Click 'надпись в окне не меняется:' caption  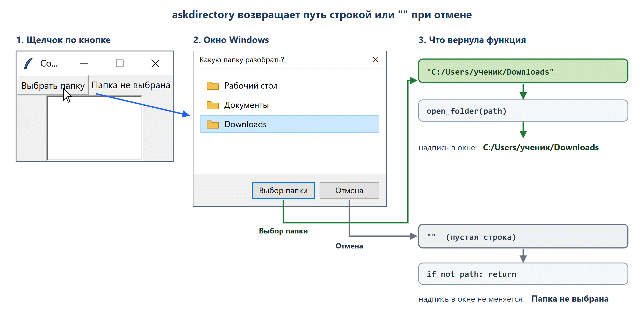coord(471,299)
